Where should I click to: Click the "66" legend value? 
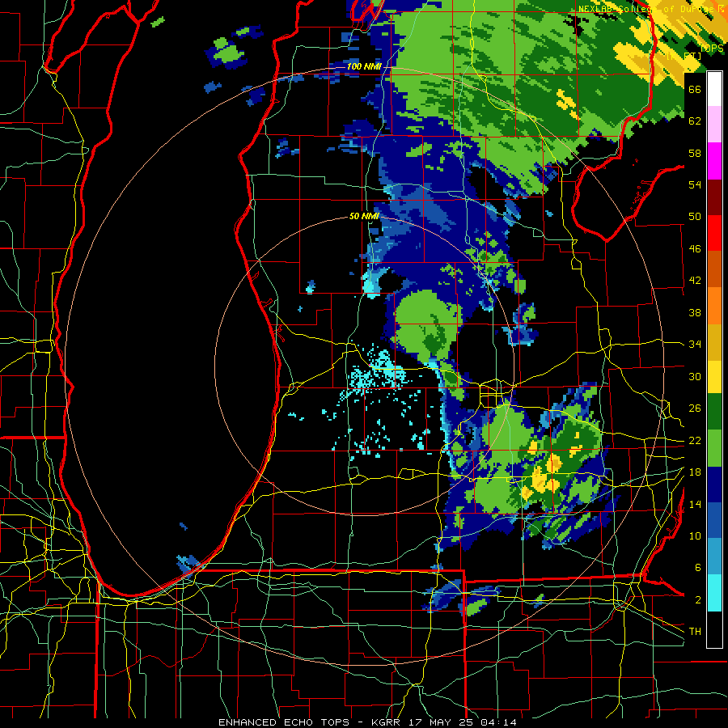pyautogui.click(x=695, y=89)
